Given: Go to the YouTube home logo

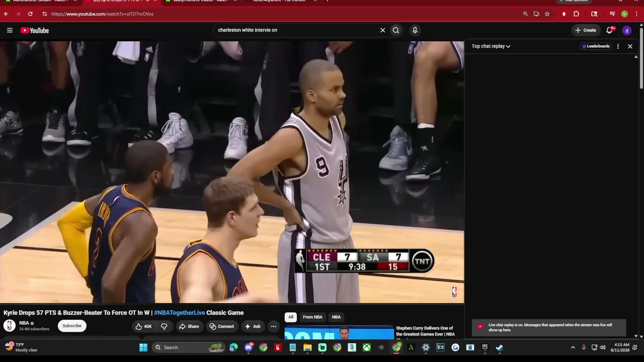Looking at the screenshot, I should click(35, 31).
